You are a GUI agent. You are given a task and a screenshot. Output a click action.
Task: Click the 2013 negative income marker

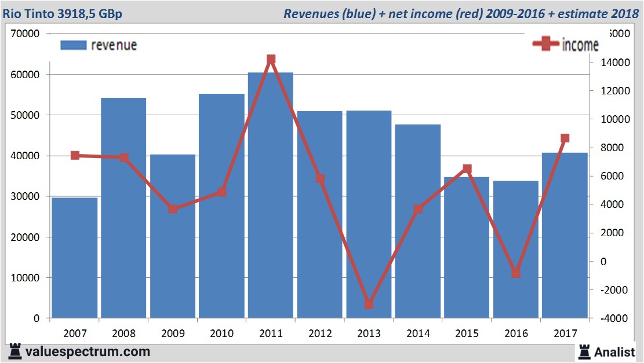tap(369, 305)
